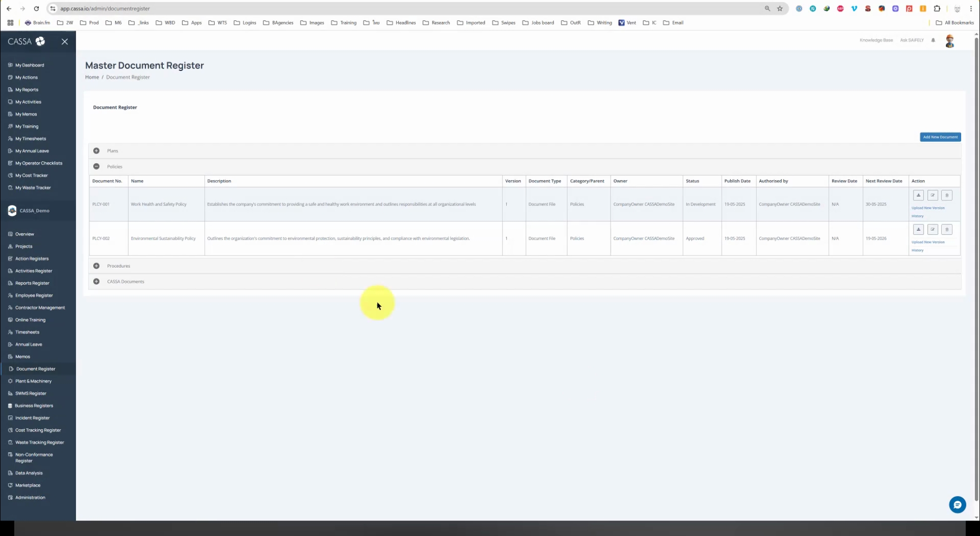This screenshot has height=536, width=980.
Task: Open My Dashboard from the sidebar
Action: tap(29, 65)
